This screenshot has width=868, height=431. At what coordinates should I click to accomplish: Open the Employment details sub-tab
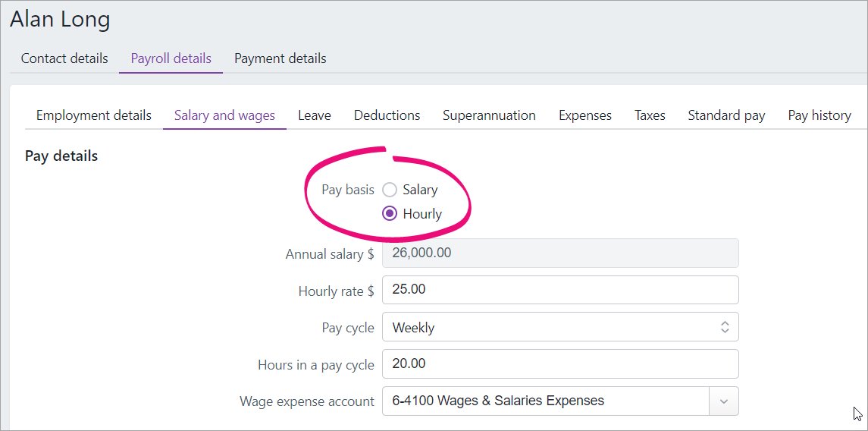pyautogui.click(x=94, y=115)
